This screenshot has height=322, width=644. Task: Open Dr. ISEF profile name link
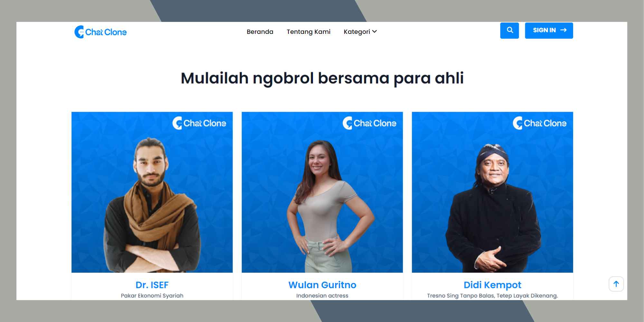click(152, 285)
